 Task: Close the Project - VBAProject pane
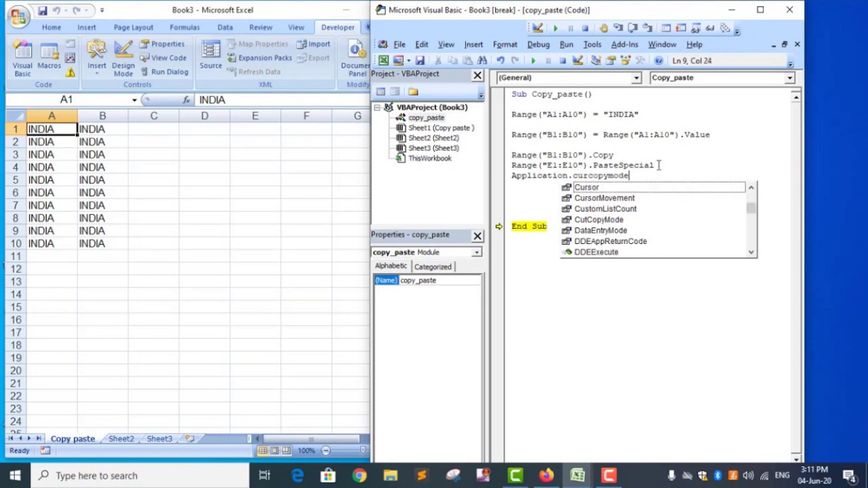(x=477, y=75)
